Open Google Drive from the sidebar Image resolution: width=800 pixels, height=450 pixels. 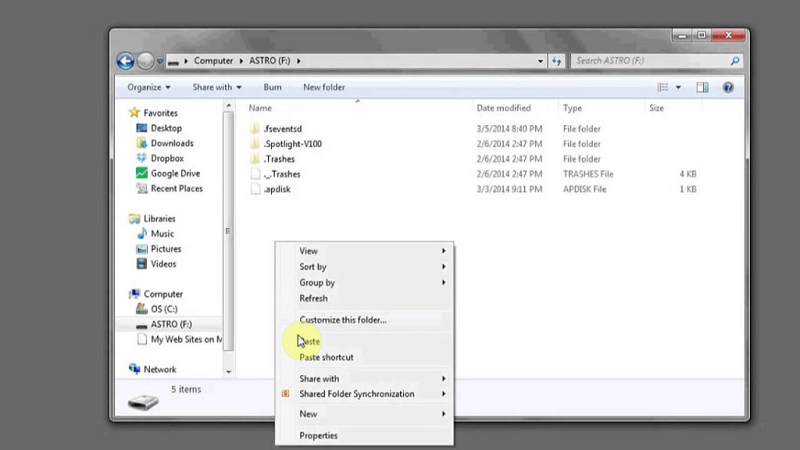175,173
